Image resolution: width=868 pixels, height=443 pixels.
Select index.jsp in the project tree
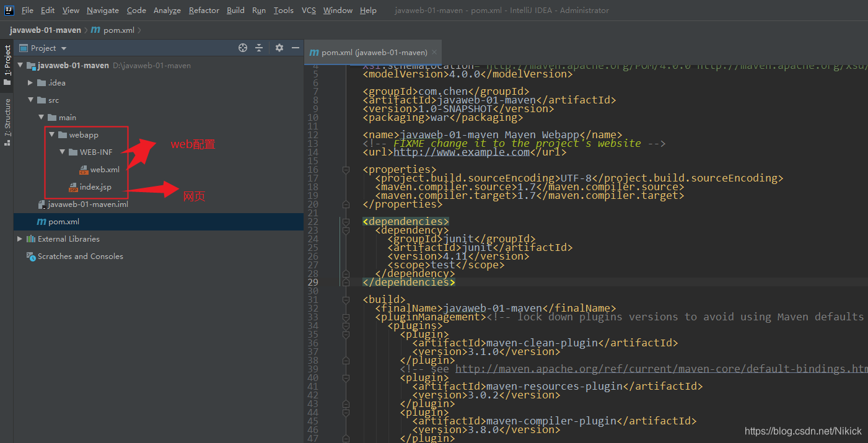tap(95, 186)
